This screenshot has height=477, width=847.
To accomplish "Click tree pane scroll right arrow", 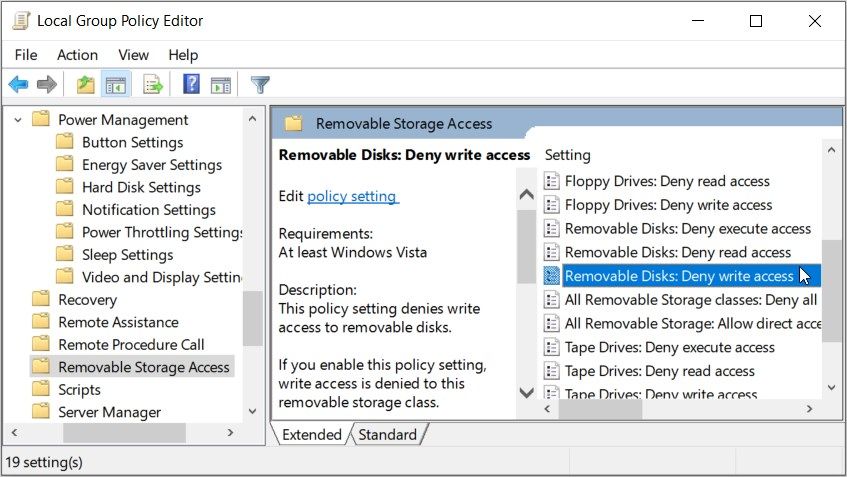I will click(231, 432).
